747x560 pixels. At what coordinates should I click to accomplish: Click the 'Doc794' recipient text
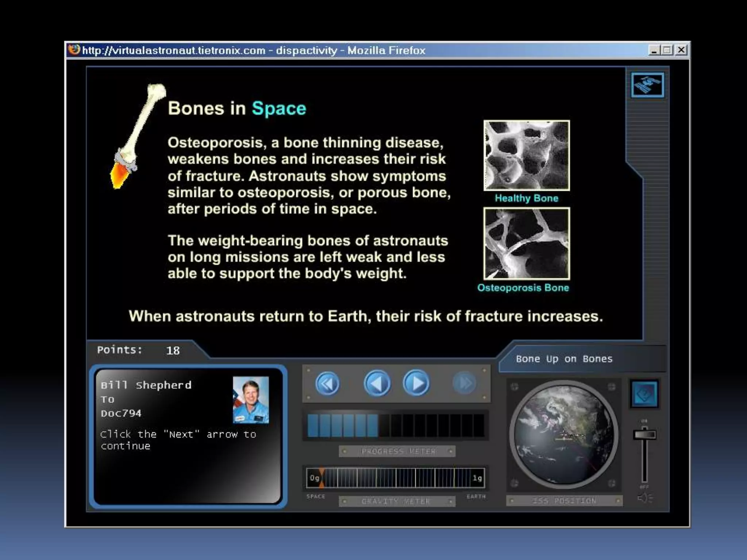pyautogui.click(x=121, y=413)
